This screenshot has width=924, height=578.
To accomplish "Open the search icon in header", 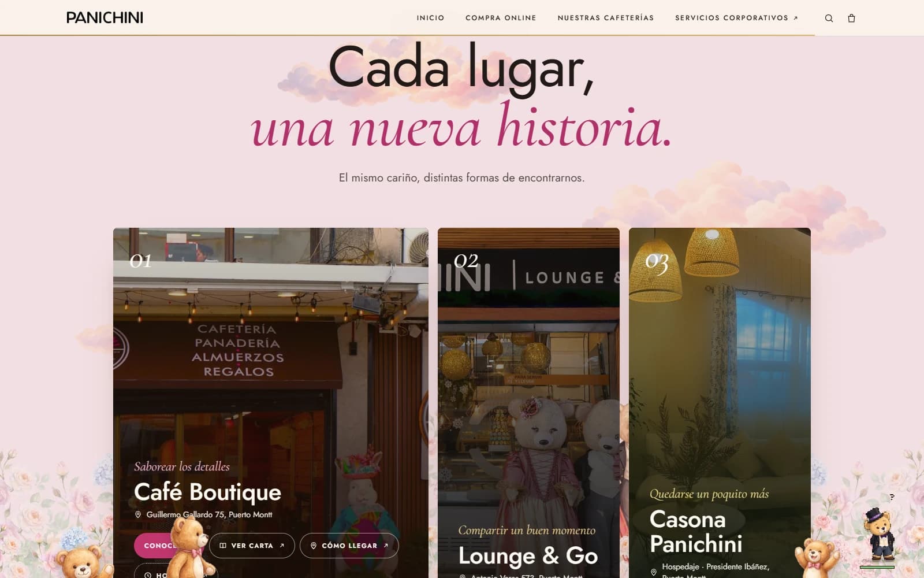I will 829,18.
